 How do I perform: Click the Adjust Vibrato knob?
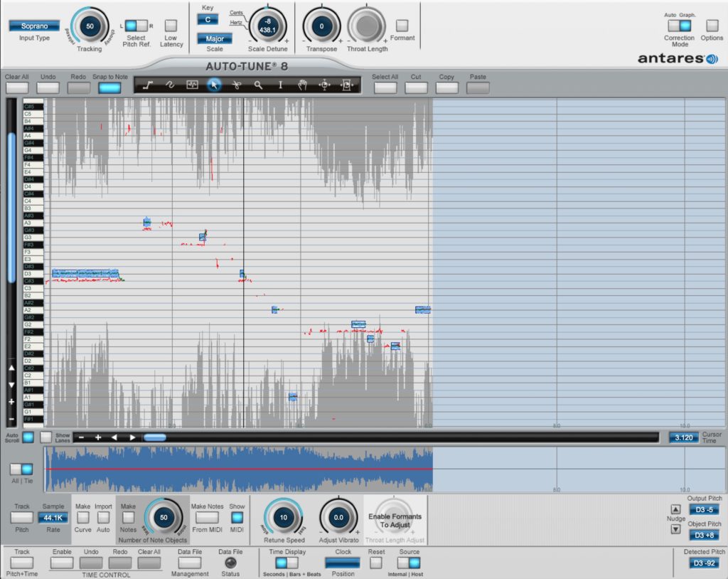[338, 517]
